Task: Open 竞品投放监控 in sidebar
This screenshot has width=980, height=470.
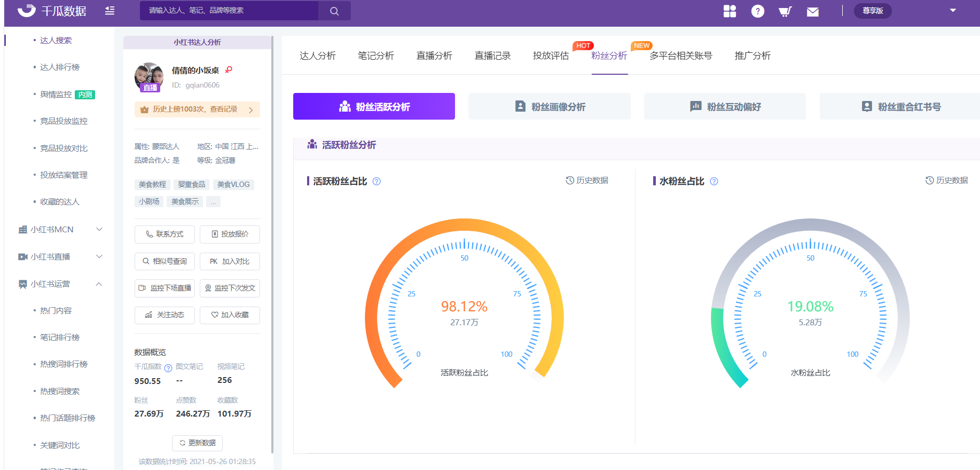Action: (64, 121)
